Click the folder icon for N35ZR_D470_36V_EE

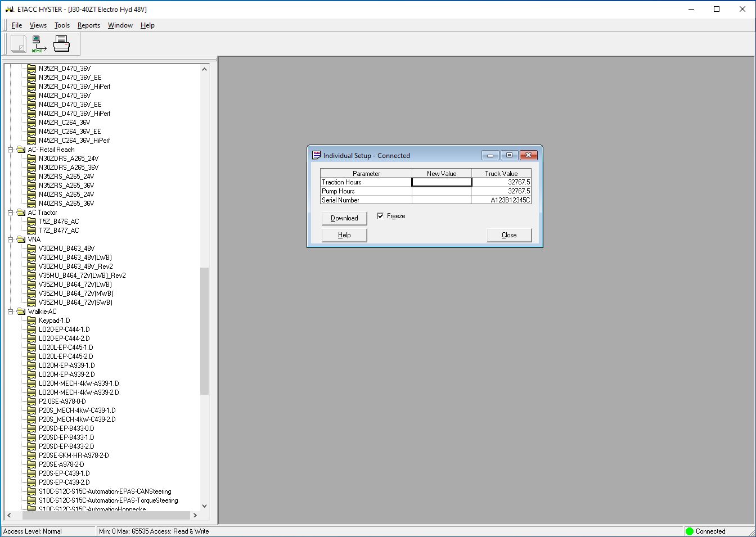(32, 78)
